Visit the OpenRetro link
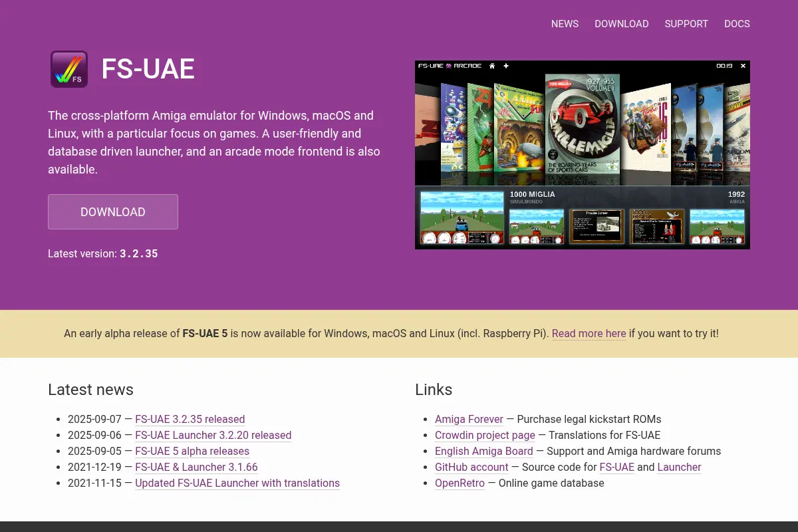The width and height of the screenshot is (798, 532). click(x=460, y=483)
